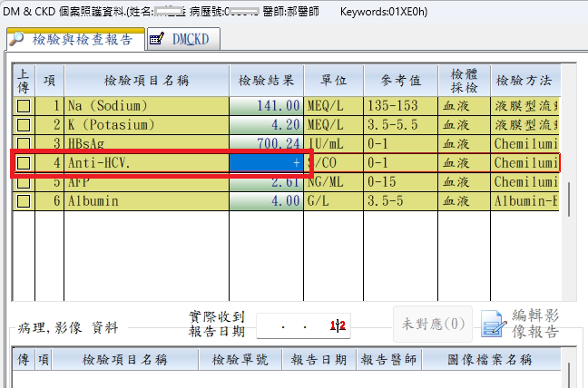Check the upload box for Na (Sodium)
The width and height of the screenshot is (588, 388).
point(24,106)
